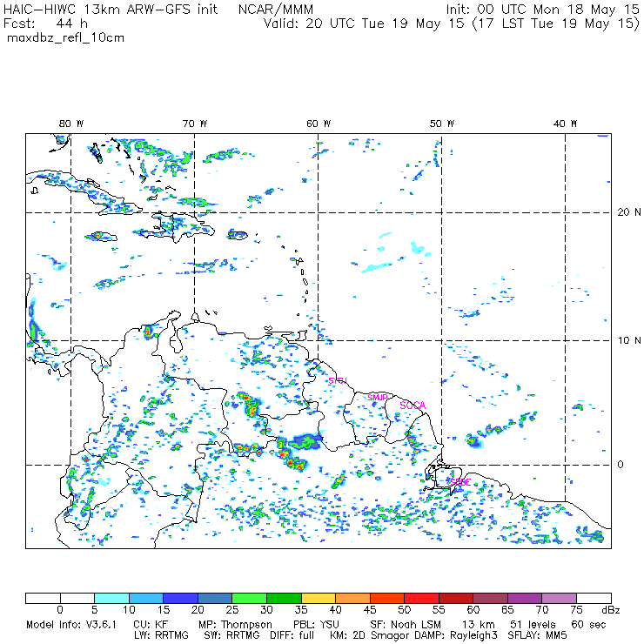Select the Model Info: V3.6.1 text
The height and width of the screenshot is (644, 644).
click(71, 625)
